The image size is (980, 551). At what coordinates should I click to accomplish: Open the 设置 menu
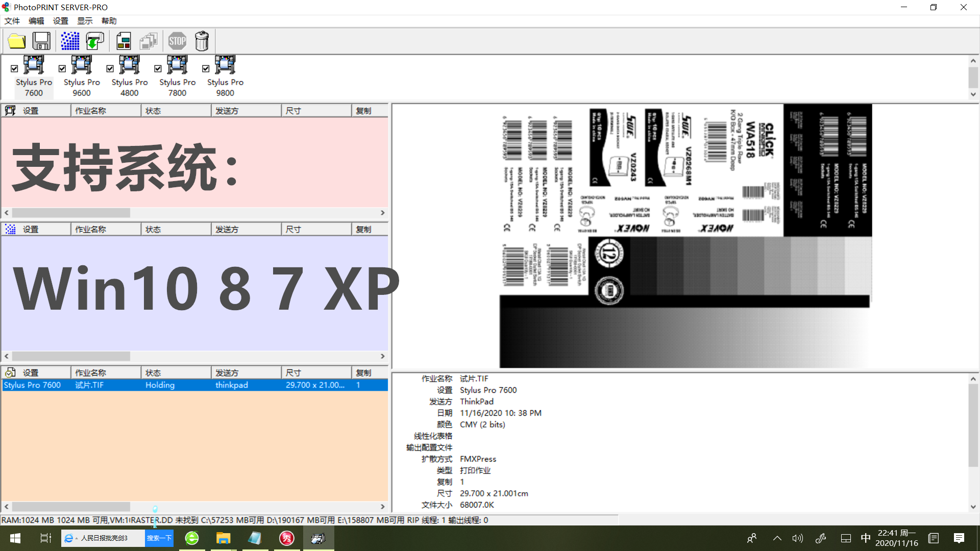pyautogui.click(x=61, y=21)
